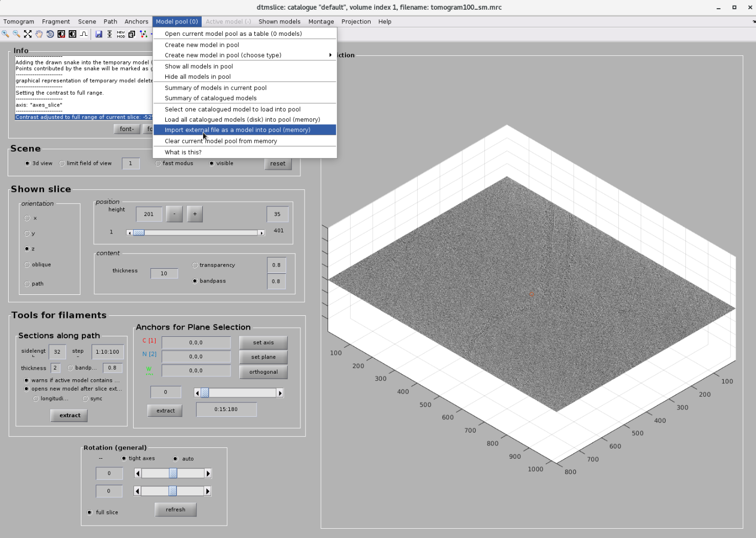The image size is (756, 538).
Task: Open the Tomogram menu
Action: [19, 21]
